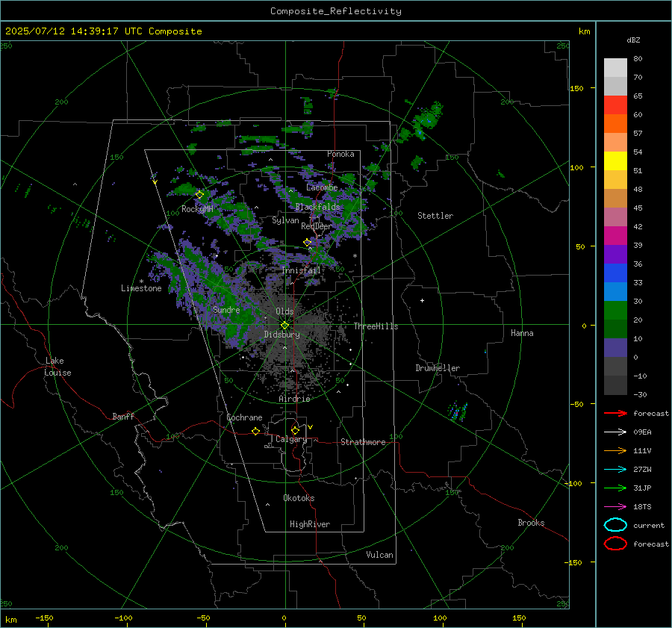Click the yellow diamond marker near RockyMH
This screenshot has width=672, height=628.
click(199, 195)
